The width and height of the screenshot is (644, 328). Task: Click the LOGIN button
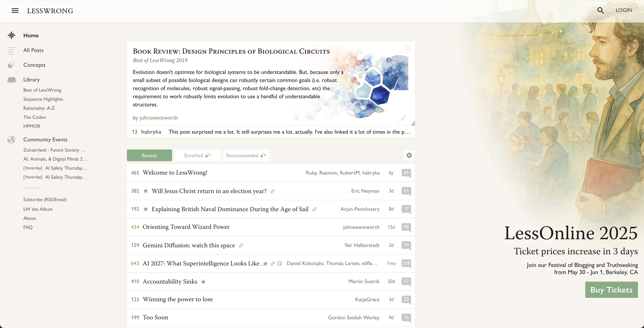[623, 10]
